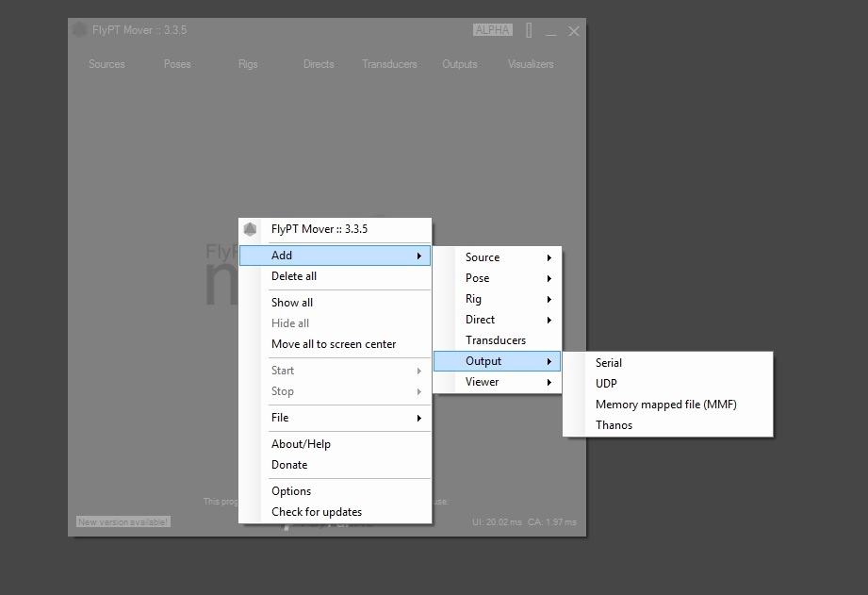Open the Poses column header
Image resolution: width=868 pixels, height=595 pixels.
(177, 64)
